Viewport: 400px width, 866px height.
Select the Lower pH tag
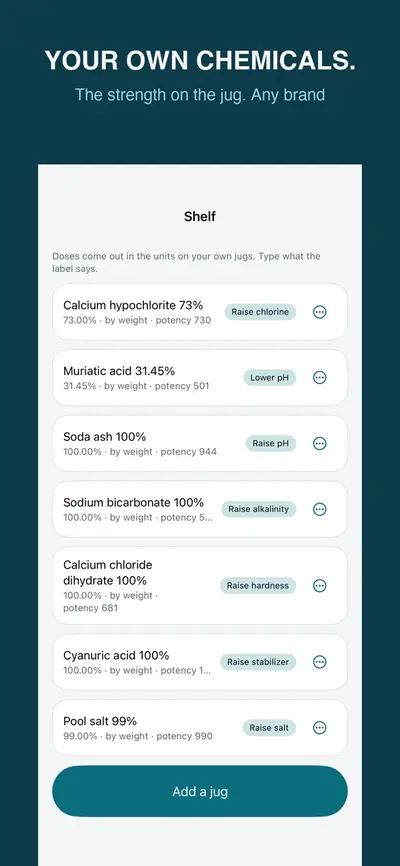(x=270, y=378)
